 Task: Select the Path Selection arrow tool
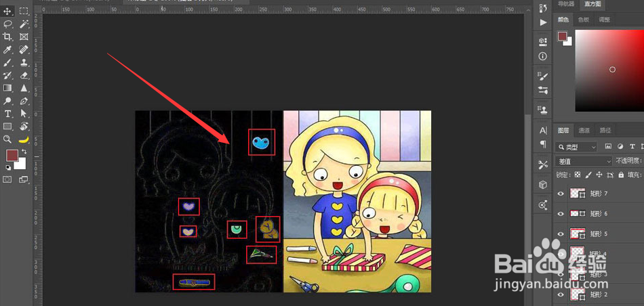24,113
